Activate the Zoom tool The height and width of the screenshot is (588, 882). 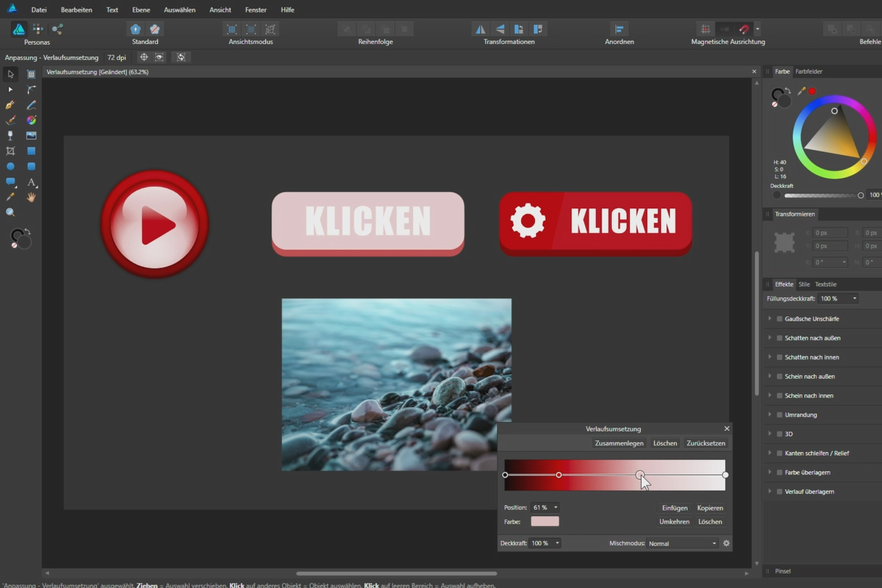[10, 212]
